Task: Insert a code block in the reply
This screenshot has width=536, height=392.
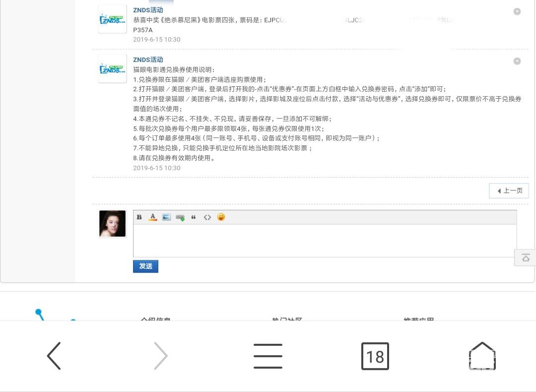Action: 207,217
